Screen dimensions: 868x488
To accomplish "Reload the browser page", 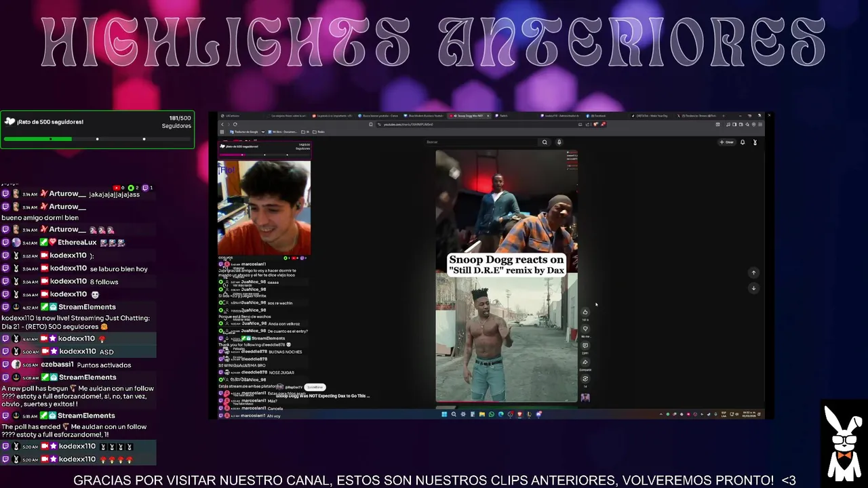I will (x=235, y=124).
